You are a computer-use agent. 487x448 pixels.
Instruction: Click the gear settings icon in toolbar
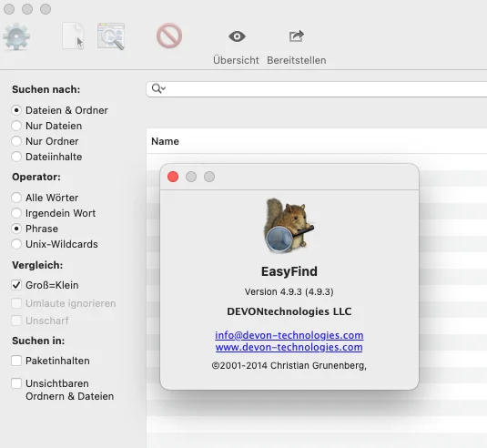[16, 36]
